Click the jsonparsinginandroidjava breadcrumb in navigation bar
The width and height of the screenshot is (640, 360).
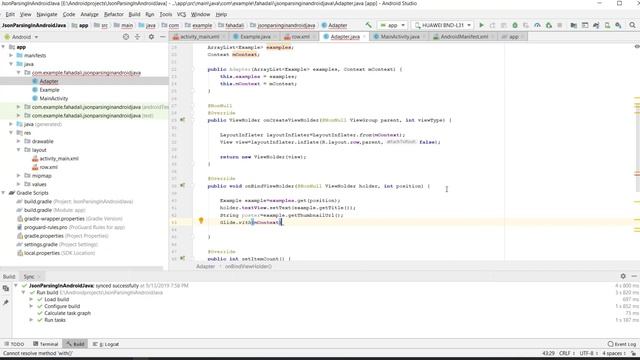click(x=286, y=25)
